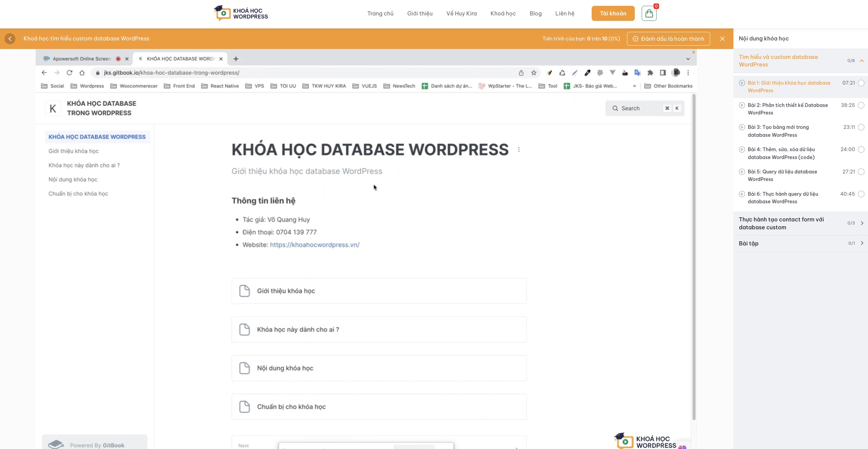Expand Thực hành tạo contact form section
Screen dimensions: 868x449
point(862,223)
